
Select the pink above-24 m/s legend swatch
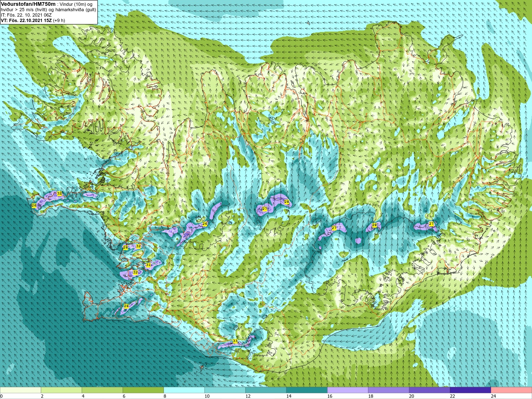coord(512,390)
